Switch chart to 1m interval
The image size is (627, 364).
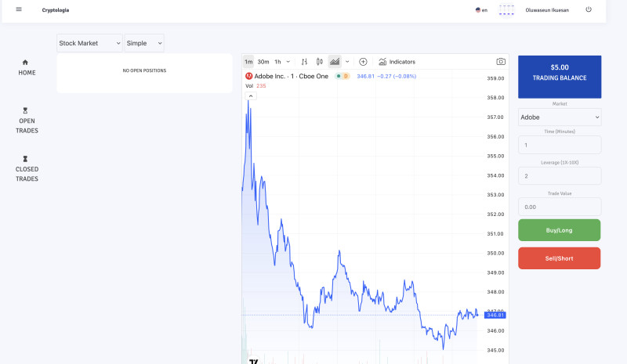point(248,61)
